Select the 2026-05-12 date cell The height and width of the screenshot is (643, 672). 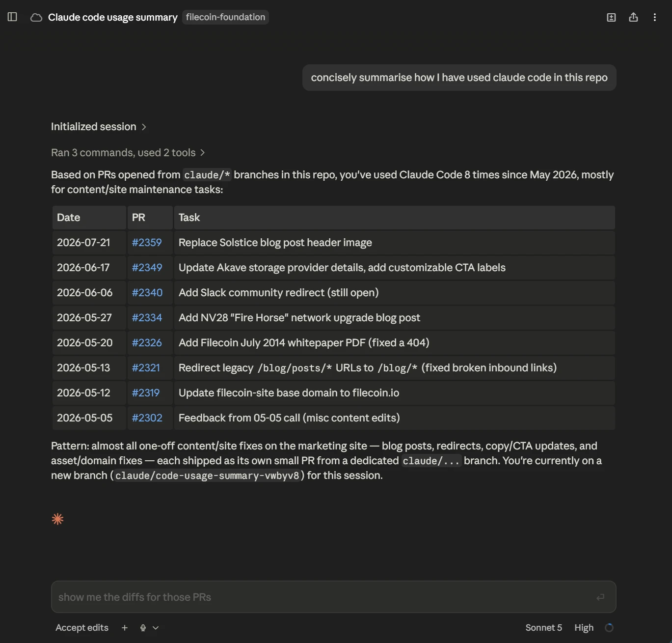coord(89,393)
